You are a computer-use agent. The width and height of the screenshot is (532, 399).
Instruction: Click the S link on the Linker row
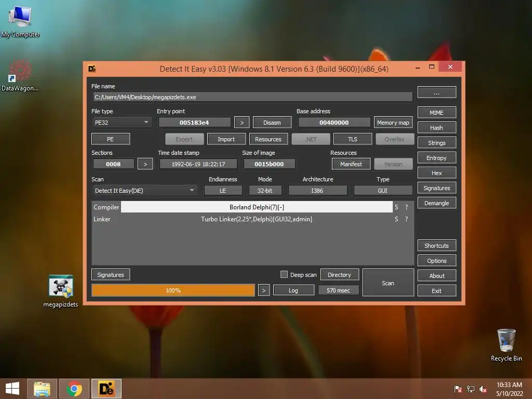pos(396,219)
